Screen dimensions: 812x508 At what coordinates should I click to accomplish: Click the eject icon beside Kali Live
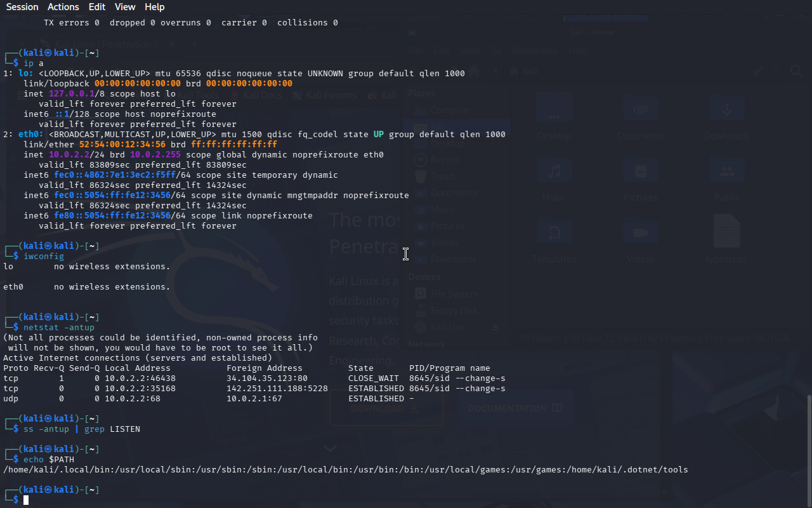(x=496, y=327)
